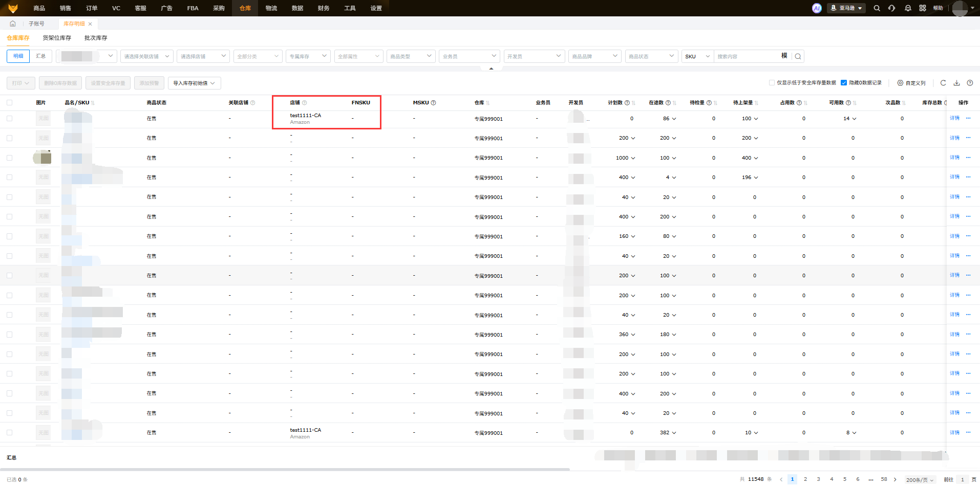
Task: Click the top bar global search icon
Action: point(877,8)
